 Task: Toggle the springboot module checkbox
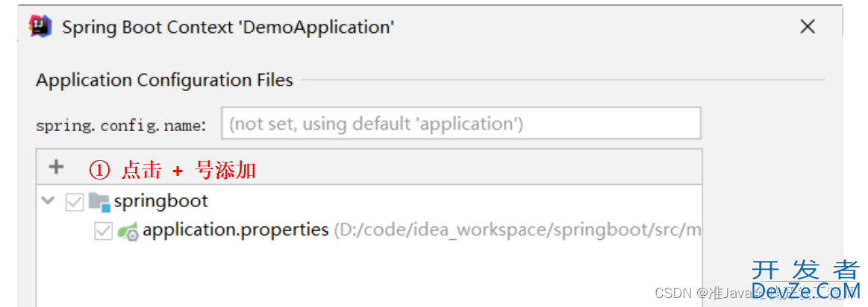74,202
